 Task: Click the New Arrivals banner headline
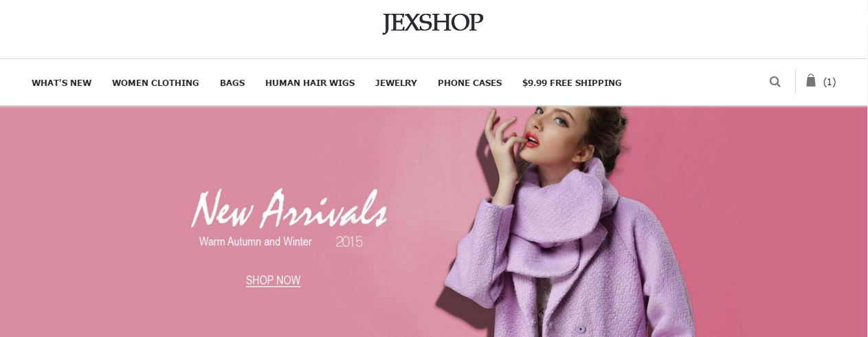tap(289, 208)
